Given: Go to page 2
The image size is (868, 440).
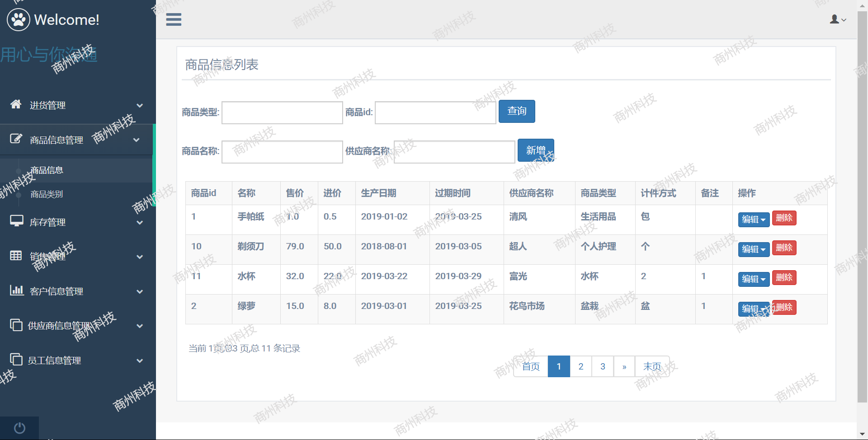Looking at the screenshot, I should 581,366.
